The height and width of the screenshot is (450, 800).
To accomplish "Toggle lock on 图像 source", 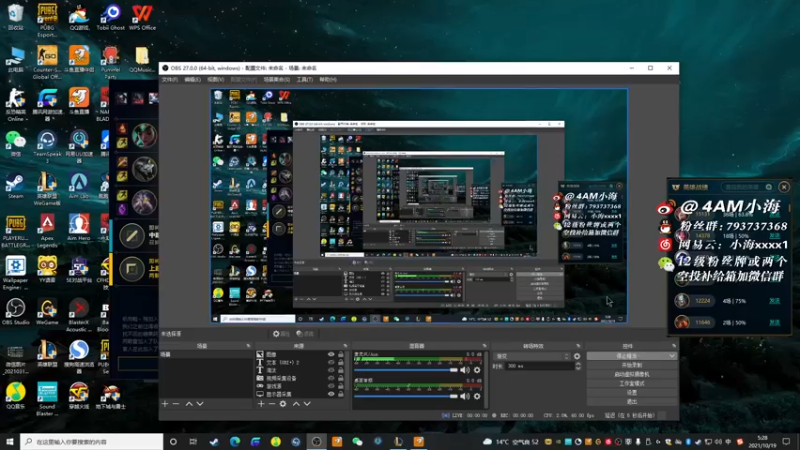I will click(341, 354).
